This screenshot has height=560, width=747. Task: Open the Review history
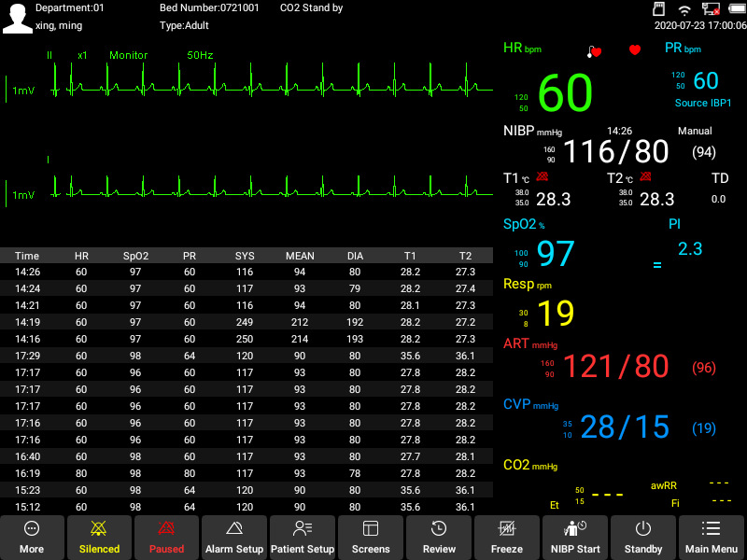439,538
